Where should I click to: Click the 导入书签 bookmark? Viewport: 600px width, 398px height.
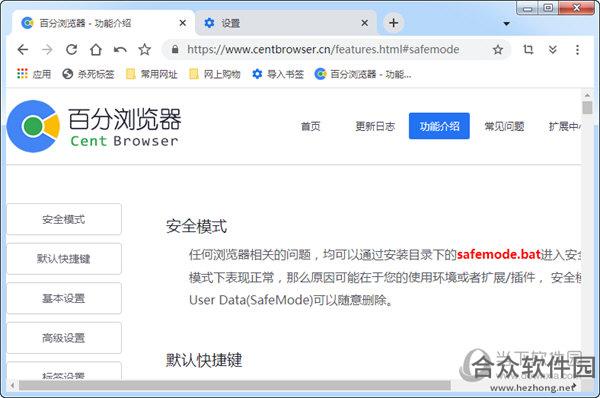(x=278, y=74)
